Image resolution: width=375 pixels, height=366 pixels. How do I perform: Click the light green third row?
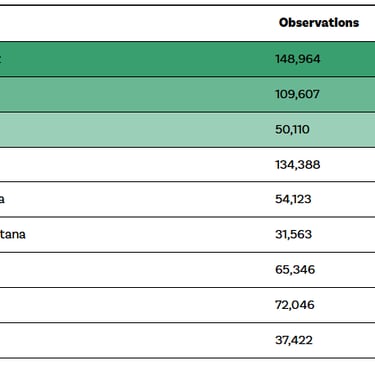(x=187, y=130)
